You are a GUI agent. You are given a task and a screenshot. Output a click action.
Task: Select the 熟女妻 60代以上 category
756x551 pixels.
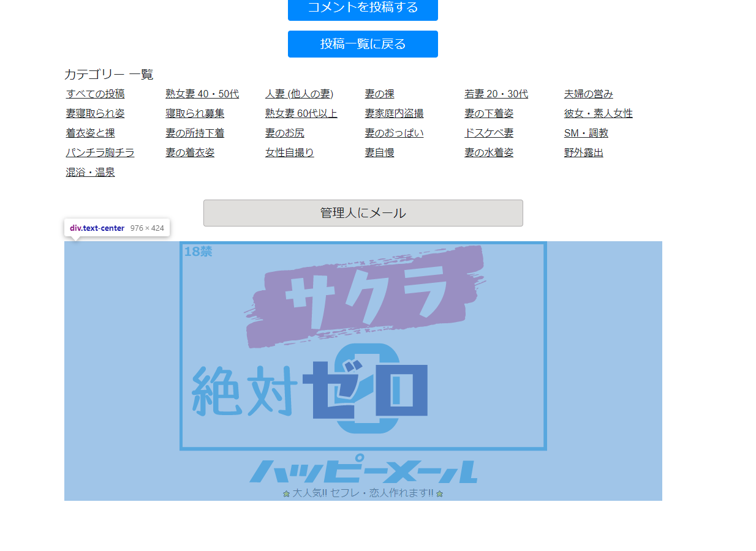pyautogui.click(x=300, y=113)
